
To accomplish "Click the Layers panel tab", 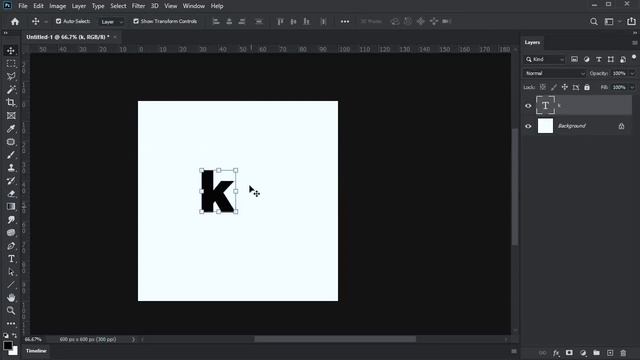I will point(532,42).
